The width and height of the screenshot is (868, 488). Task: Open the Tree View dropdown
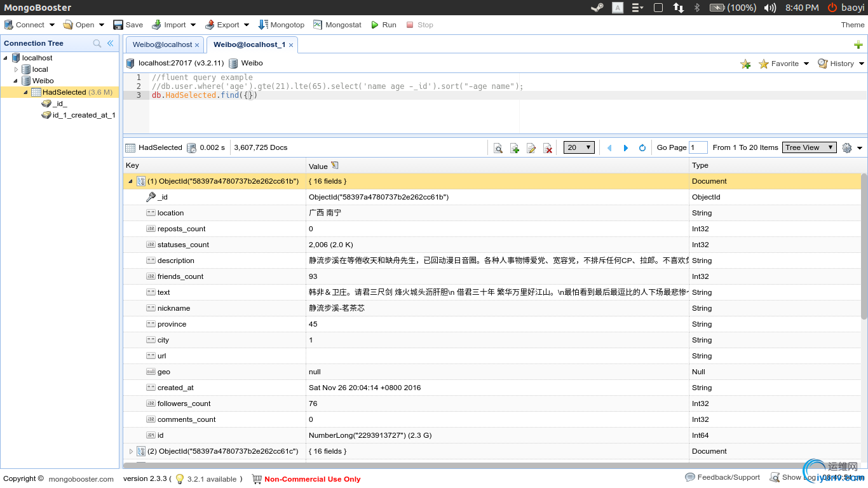tap(810, 147)
